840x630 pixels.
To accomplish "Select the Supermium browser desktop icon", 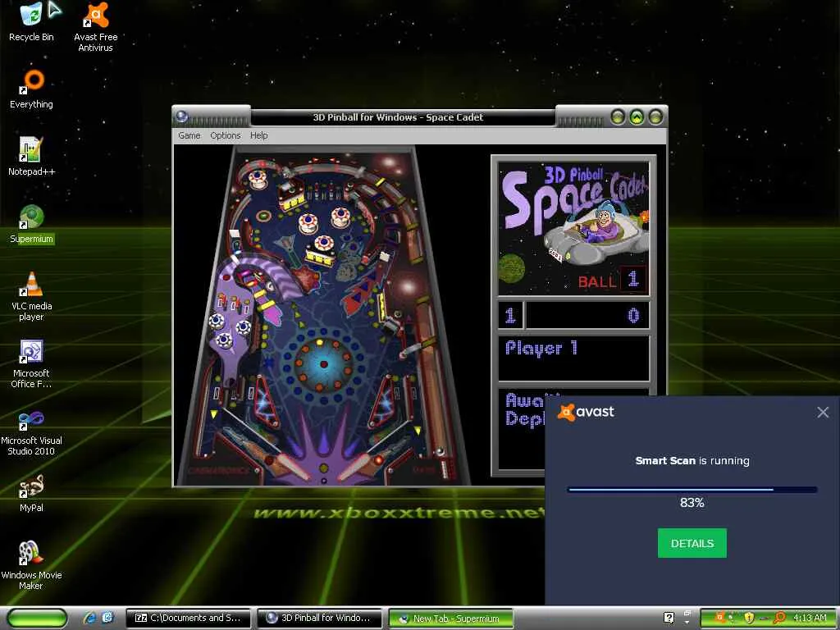I will [x=31, y=224].
